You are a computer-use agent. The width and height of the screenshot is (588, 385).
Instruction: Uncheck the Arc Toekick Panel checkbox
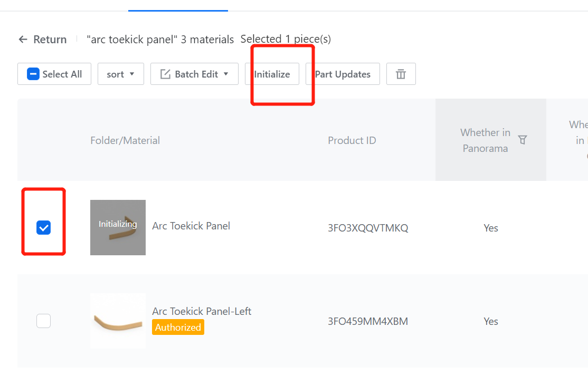click(x=43, y=228)
